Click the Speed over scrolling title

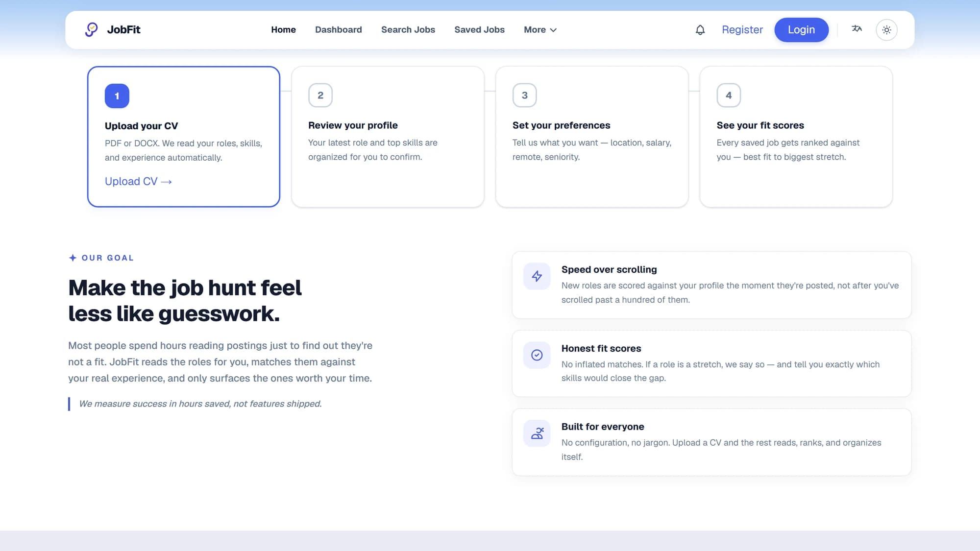click(x=609, y=269)
